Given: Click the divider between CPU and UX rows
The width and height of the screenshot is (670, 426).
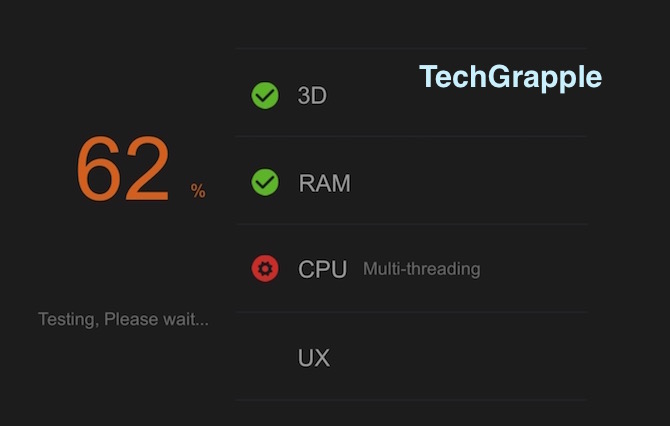Looking at the screenshot, I should [411, 312].
